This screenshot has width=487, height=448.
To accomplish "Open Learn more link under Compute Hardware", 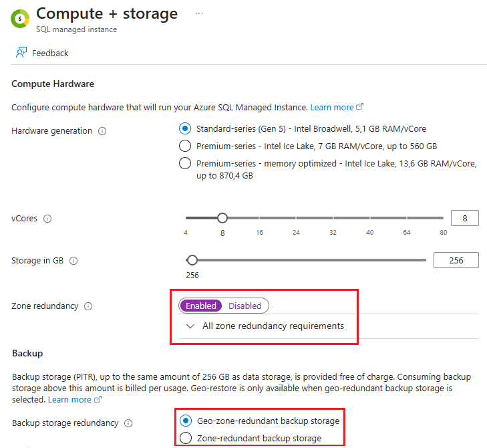I will click(337, 107).
